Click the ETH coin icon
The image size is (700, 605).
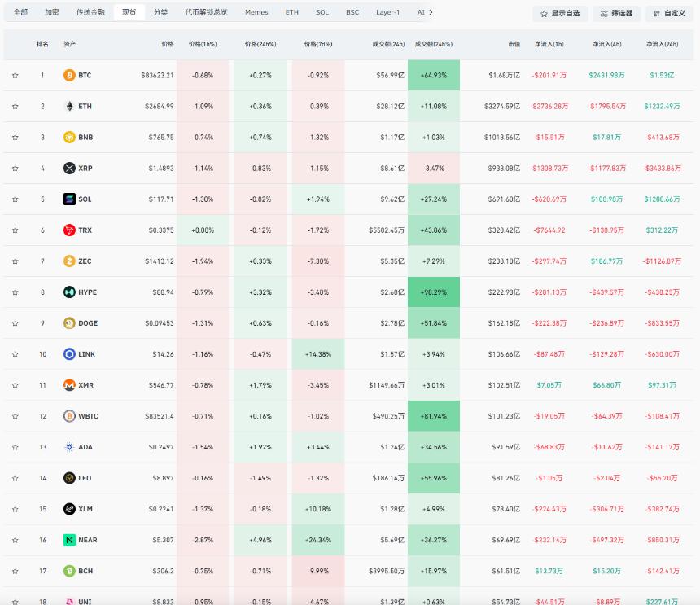click(x=69, y=107)
